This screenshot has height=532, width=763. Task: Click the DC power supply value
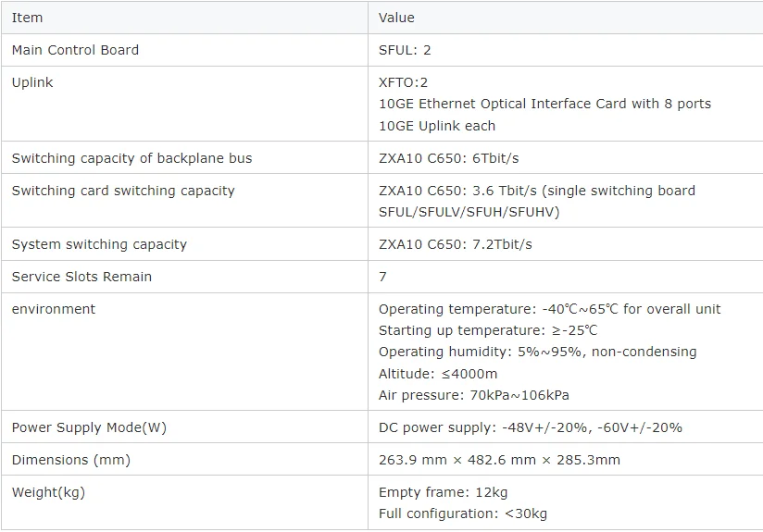pos(531,427)
